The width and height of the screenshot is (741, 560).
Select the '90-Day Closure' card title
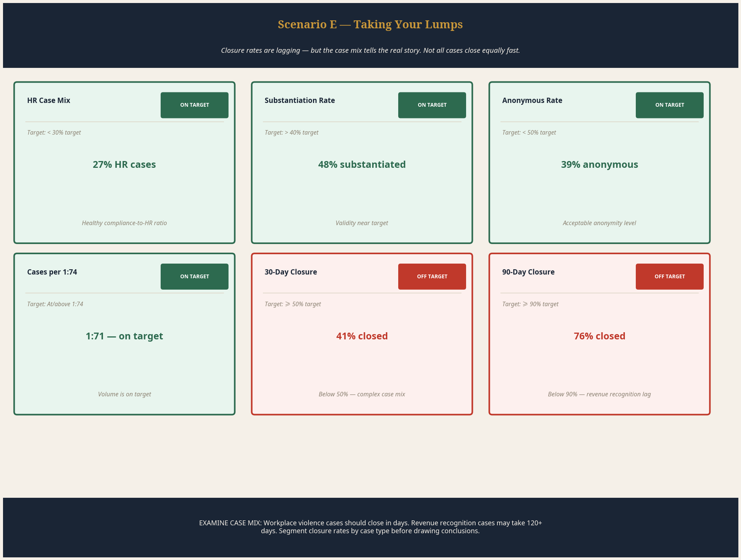coord(528,272)
